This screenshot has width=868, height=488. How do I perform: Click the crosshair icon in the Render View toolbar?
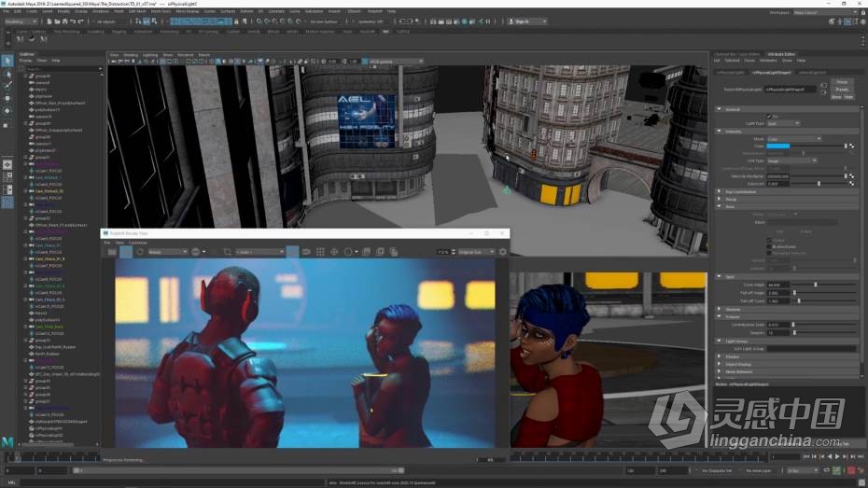coord(334,252)
